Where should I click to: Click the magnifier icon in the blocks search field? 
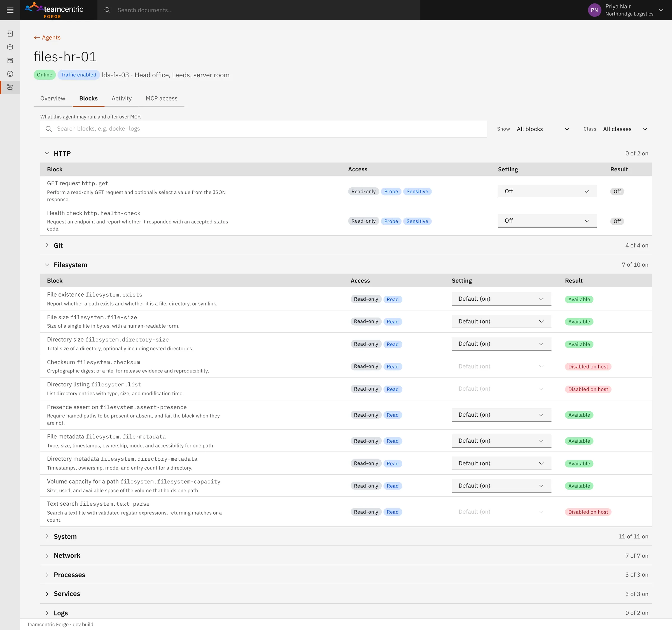49,129
